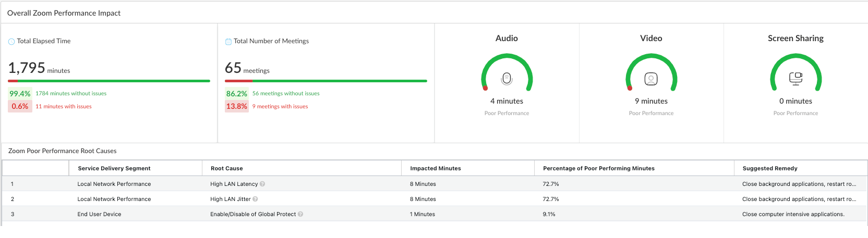Image resolution: width=868 pixels, height=238 pixels.
Task: Click the Total Number of Meetings calendar icon
Action: click(228, 42)
